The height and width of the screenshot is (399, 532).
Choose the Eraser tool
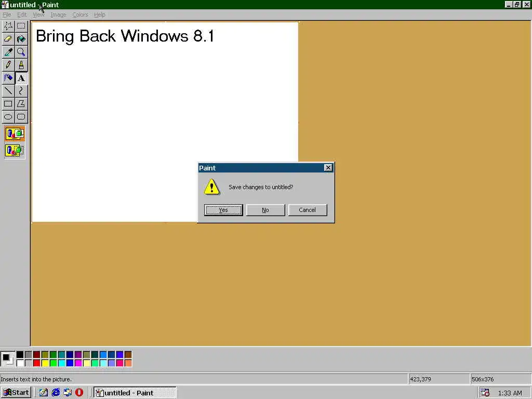coord(8,39)
